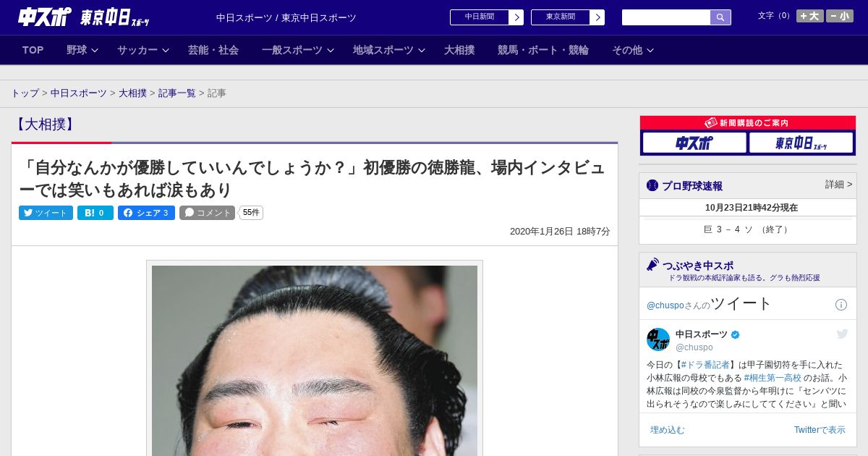Go to 中日スポーツ in breadcrumb
Viewport: 868px width, 456px height.
point(79,93)
